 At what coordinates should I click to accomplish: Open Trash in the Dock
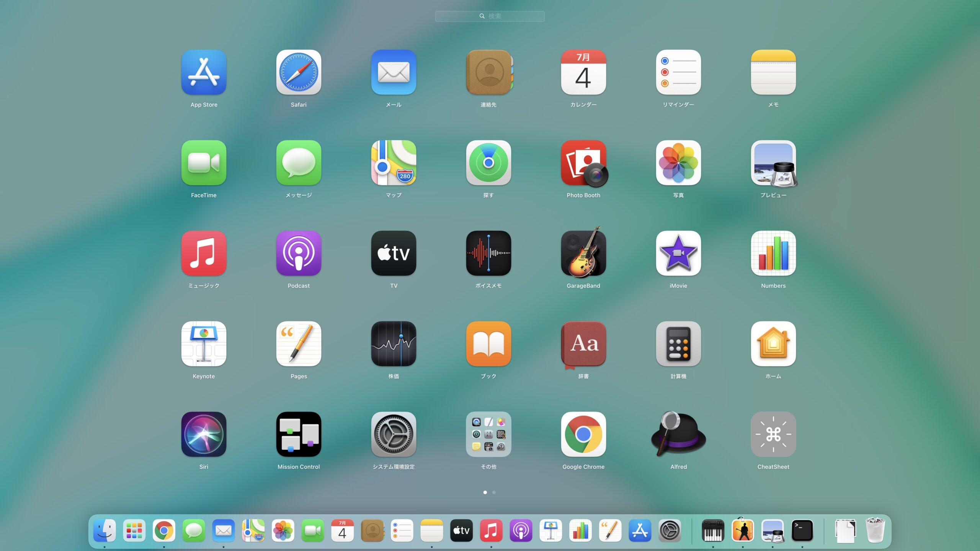(x=875, y=530)
